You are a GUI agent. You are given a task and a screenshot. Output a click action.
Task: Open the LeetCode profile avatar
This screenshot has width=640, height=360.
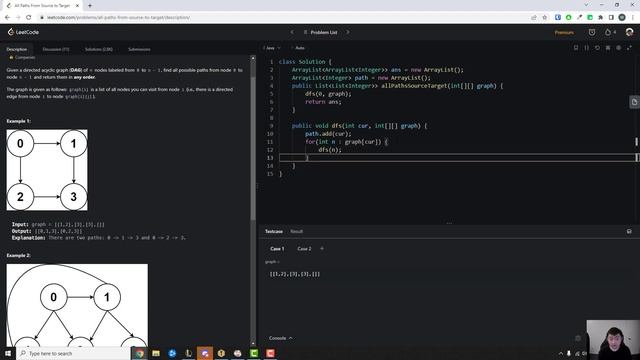pyautogui.click(x=629, y=32)
